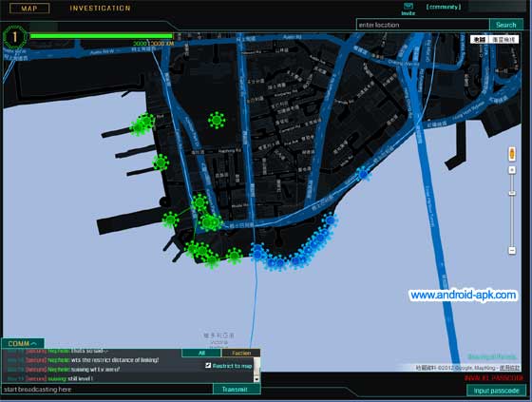This screenshot has width=532, height=402.
Task: Click the map zoom slider handle
Action: coord(512,193)
